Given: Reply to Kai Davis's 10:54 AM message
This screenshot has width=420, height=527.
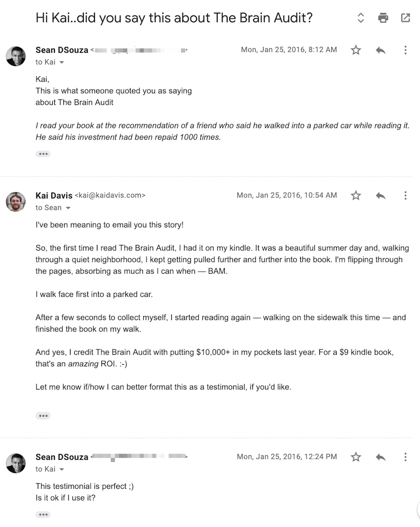Looking at the screenshot, I should 381,196.
